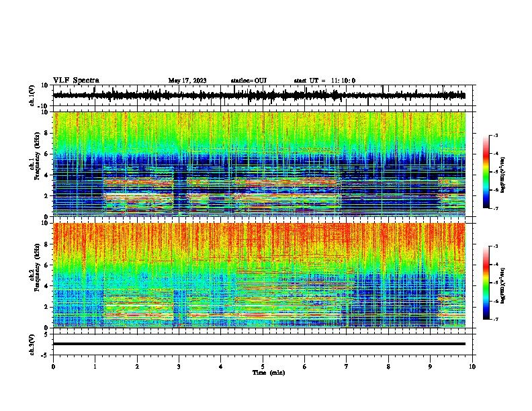Click time axis tick label "9"
Viewport: 532px width, 411px height.
[x=430, y=367]
